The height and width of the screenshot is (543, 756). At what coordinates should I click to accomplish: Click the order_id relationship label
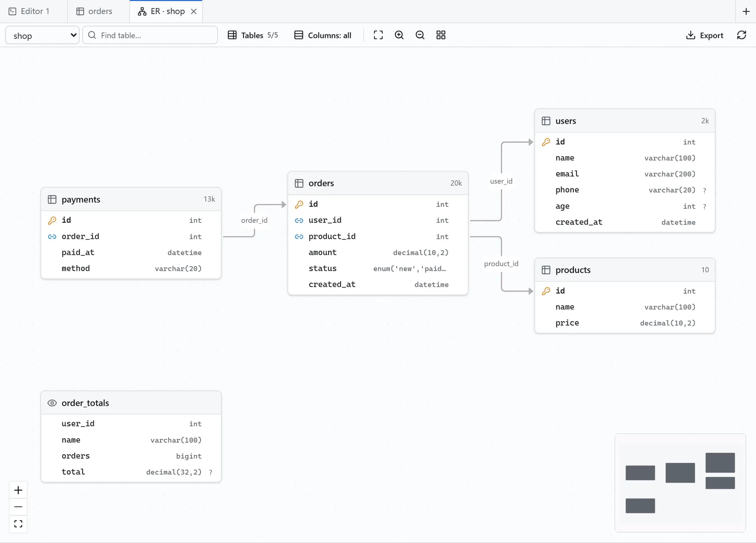(x=254, y=220)
